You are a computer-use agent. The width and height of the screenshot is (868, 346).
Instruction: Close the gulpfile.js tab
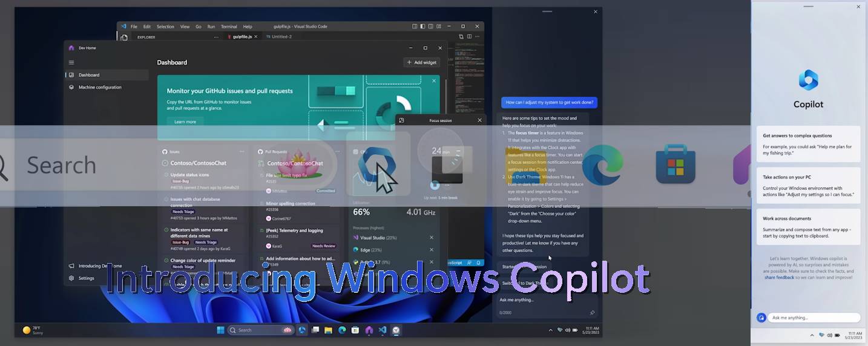(255, 37)
